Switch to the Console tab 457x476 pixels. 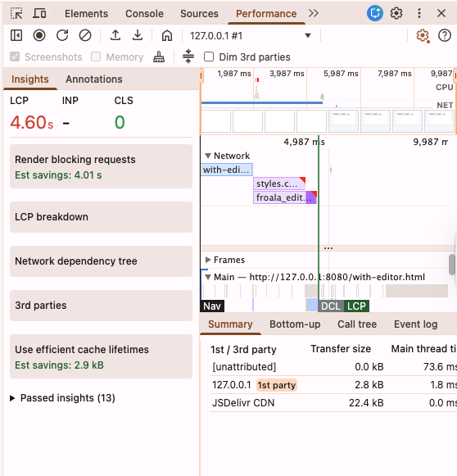(x=144, y=14)
